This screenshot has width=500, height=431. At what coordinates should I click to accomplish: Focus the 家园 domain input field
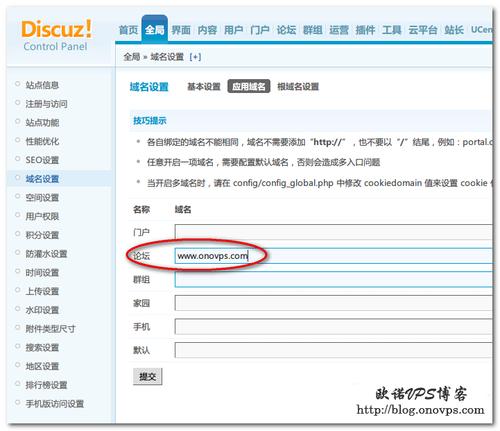coord(333,303)
